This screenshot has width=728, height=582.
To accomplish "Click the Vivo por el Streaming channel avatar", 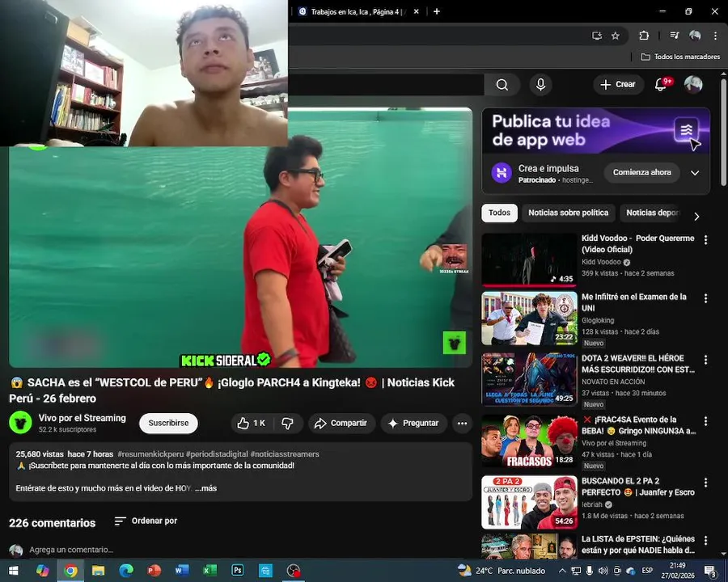I will (x=20, y=423).
